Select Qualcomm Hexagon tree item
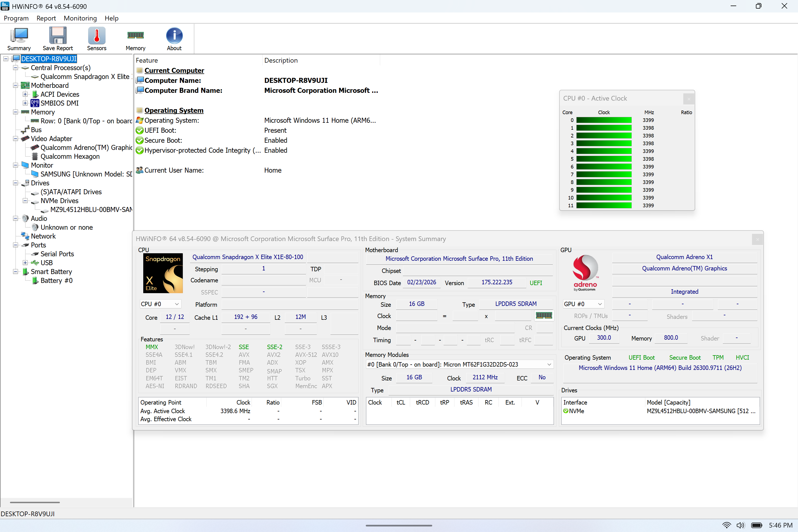The image size is (798, 532). (x=70, y=156)
